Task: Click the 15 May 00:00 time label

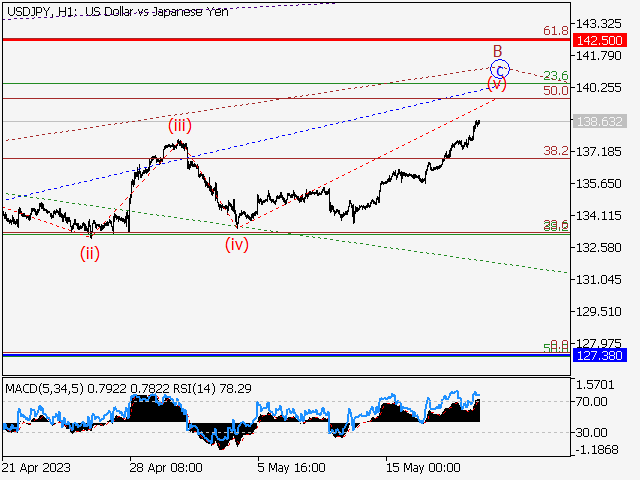Action: click(423, 467)
